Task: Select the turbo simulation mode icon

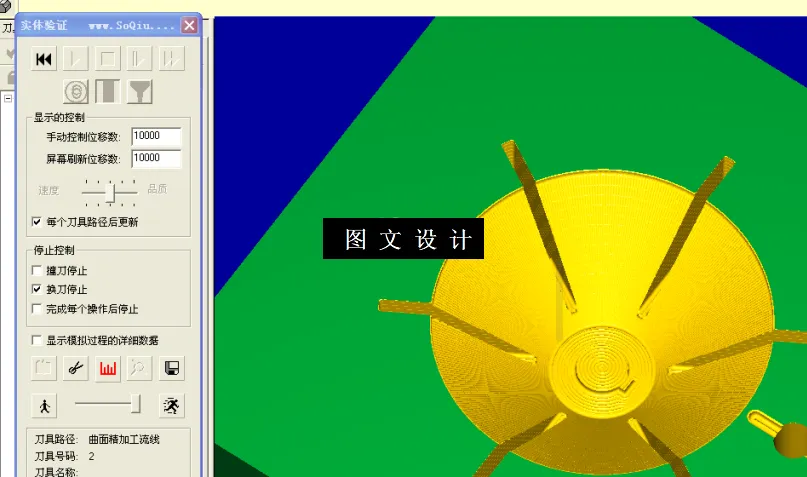Action: click(x=76, y=92)
